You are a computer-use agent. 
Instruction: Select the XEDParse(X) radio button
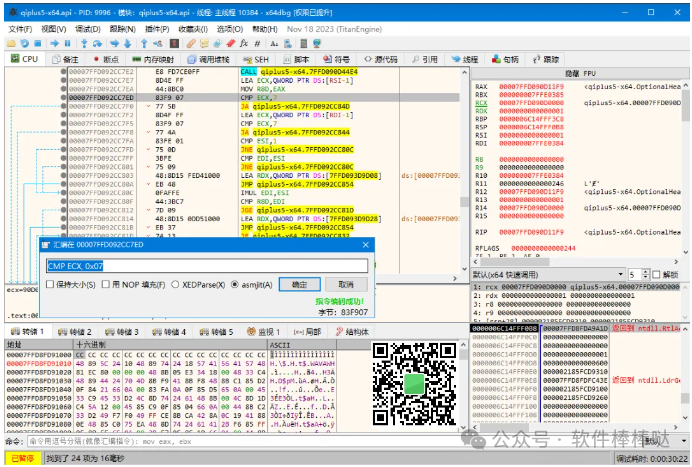(175, 285)
